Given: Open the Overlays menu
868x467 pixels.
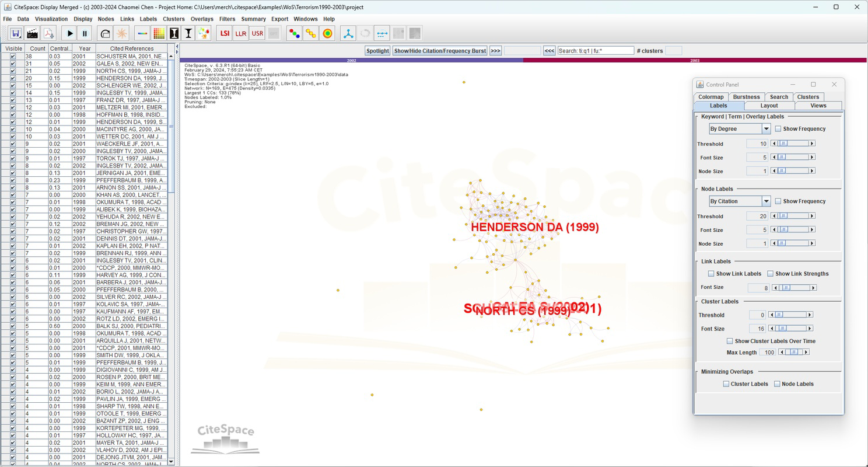Looking at the screenshot, I should click(x=202, y=19).
